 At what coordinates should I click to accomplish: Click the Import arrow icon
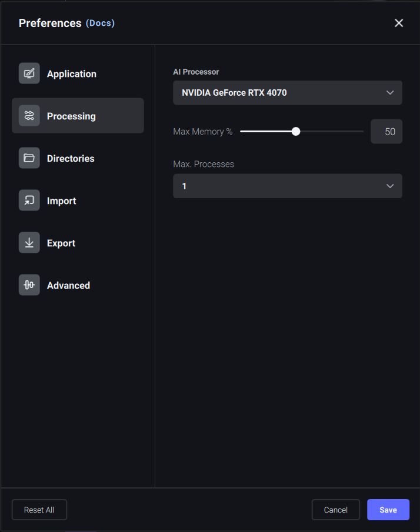[29, 200]
